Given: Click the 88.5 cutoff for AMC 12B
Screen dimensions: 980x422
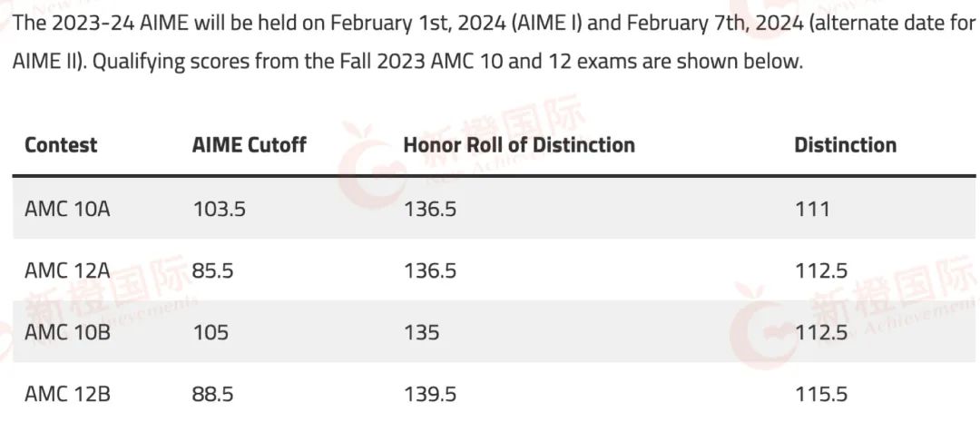Looking at the screenshot, I should 212,395.
